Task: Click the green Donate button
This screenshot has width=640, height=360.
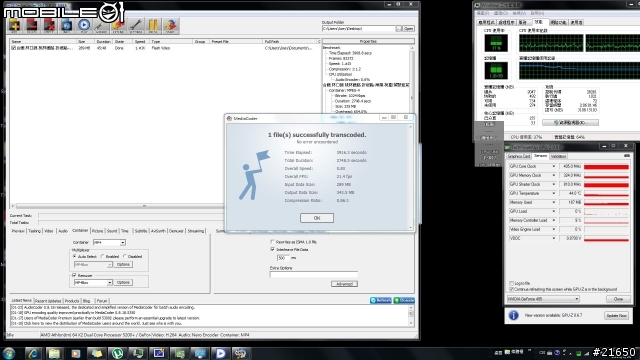Action: 404,300
